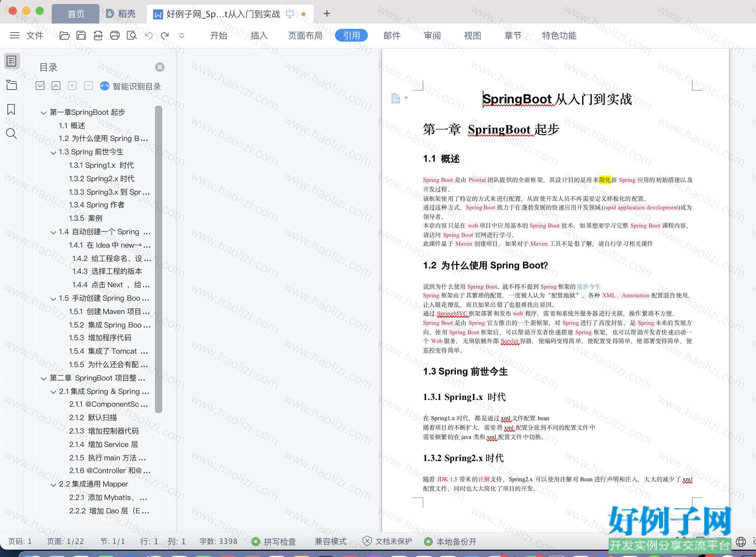This screenshot has height=557, width=756.
Task: Collapse 第一章SpringBoot 起步 tree node
Action: [44, 113]
